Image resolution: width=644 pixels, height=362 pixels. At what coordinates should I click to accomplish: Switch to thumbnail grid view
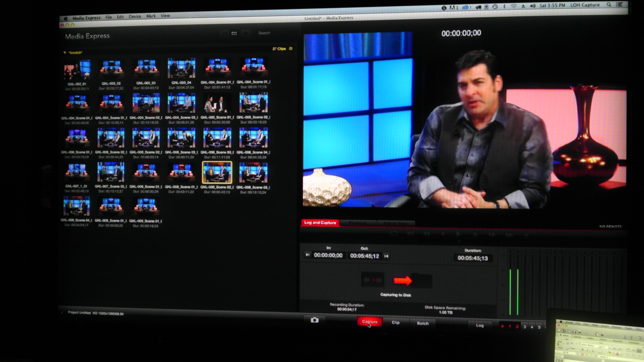pos(234,33)
